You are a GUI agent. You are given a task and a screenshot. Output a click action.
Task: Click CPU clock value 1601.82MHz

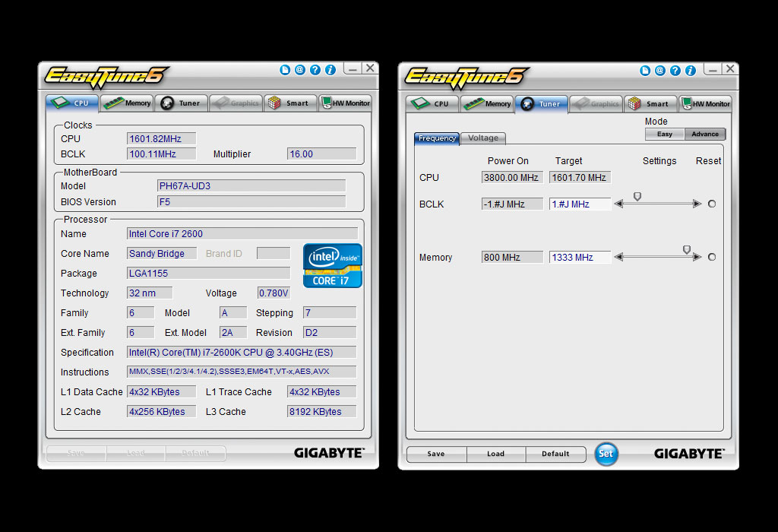point(161,139)
